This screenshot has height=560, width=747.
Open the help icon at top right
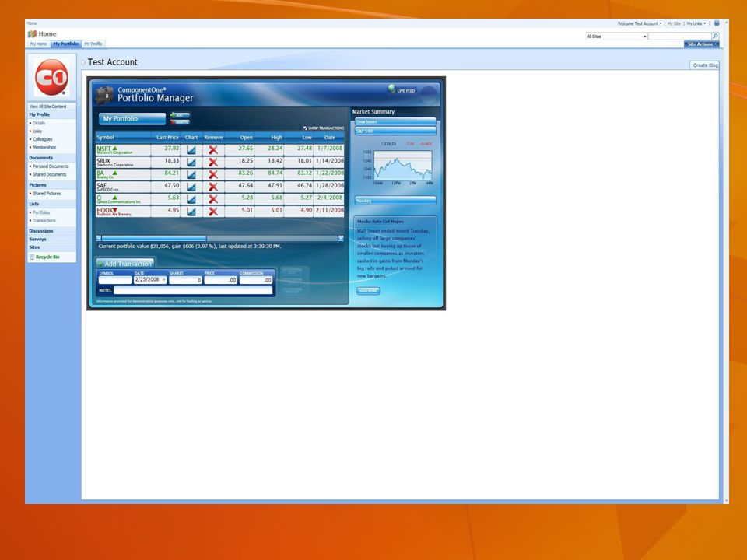(717, 23)
